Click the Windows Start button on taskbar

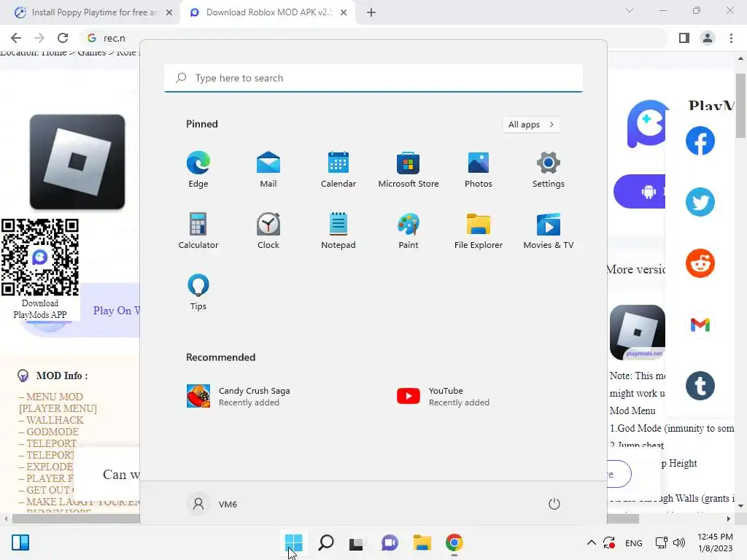[293, 542]
